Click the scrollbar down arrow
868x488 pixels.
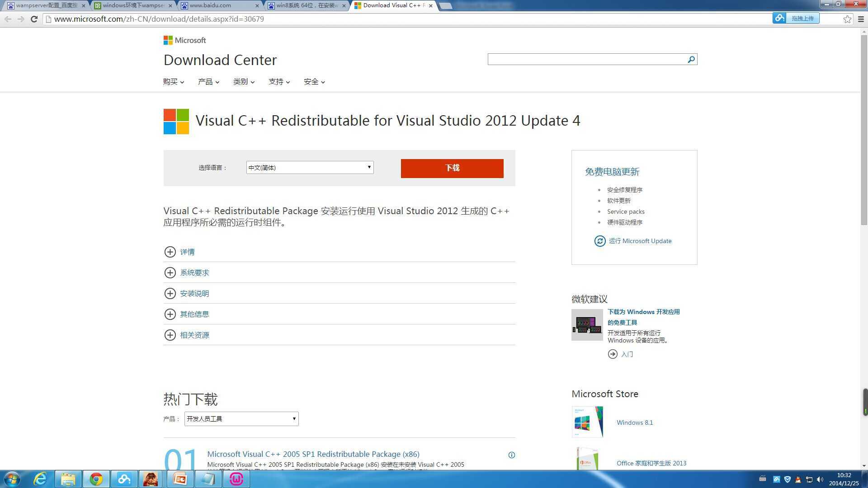tap(864, 466)
